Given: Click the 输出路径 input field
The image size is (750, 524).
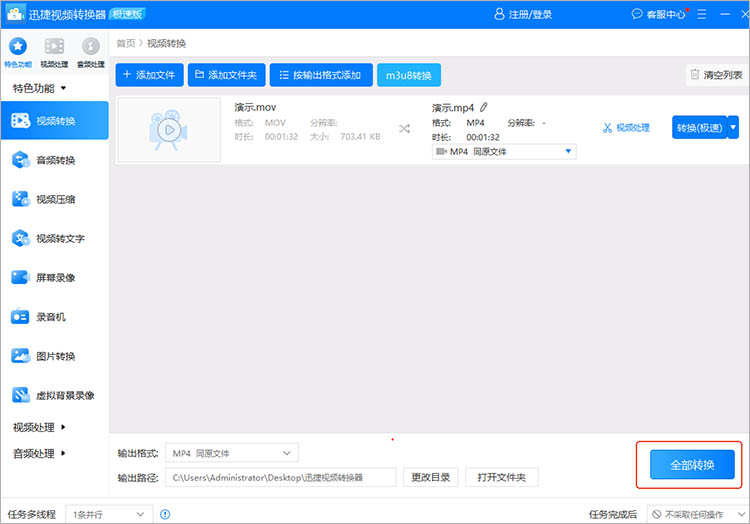Looking at the screenshot, I should tap(281, 477).
